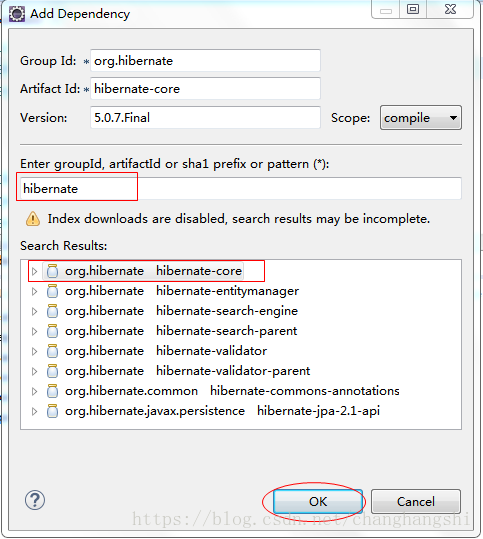Select hibernate-entitymanager search result
This screenshot has height=539, width=483.
click(x=182, y=291)
